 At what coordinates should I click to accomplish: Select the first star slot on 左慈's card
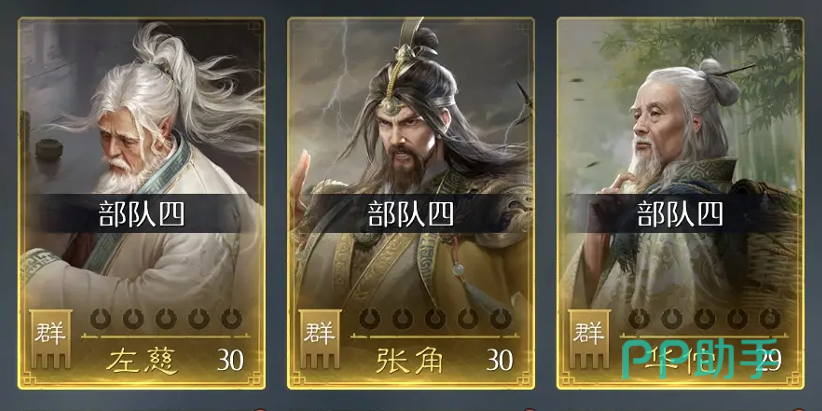tap(101, 318)
